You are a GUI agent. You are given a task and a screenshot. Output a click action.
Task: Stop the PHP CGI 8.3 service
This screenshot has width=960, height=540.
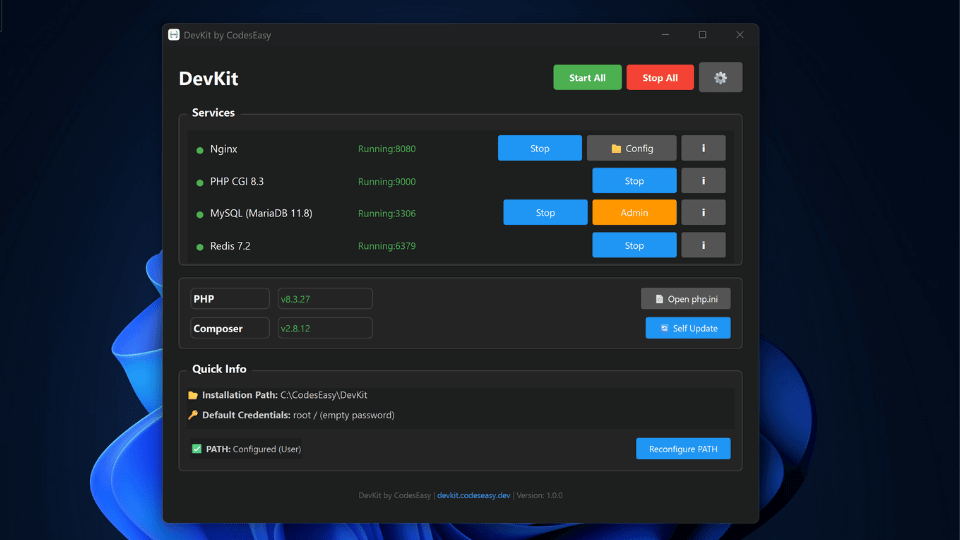(634, 181)
